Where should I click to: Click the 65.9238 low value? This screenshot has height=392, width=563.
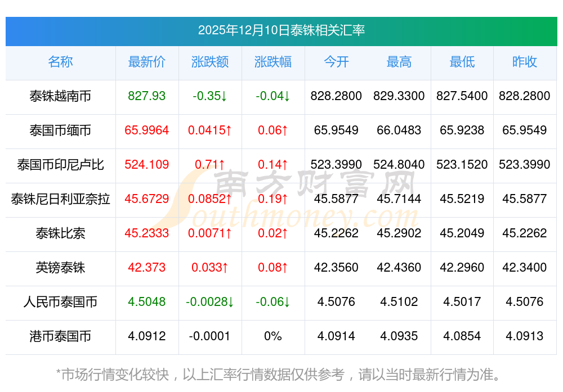click(x=462, y=130)
